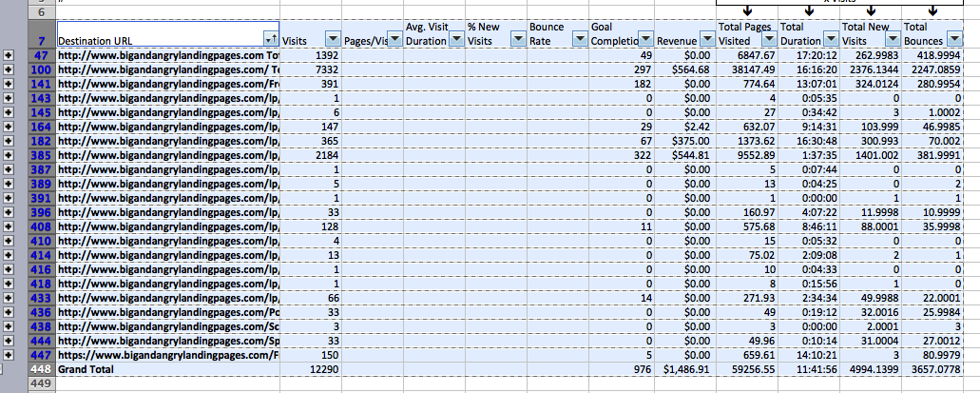Open Total Pages Visited filter dropdown
The height and width of the screenshot is (393, 980).
[769, 40]
